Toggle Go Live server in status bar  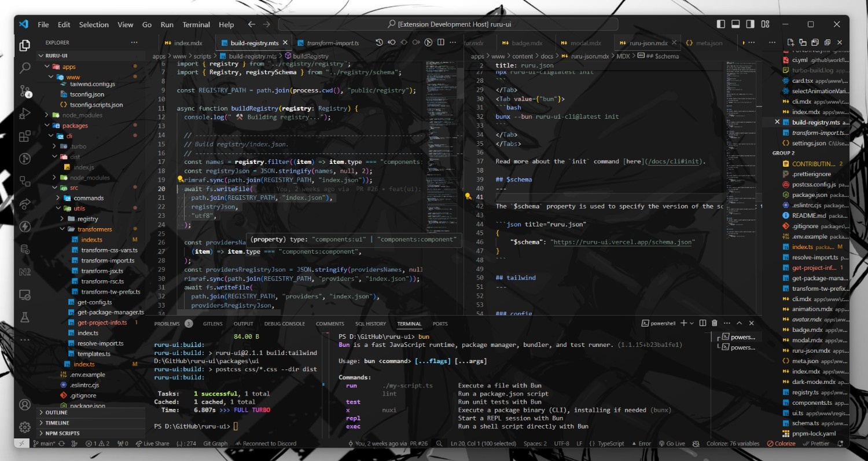tap(671, 444)
